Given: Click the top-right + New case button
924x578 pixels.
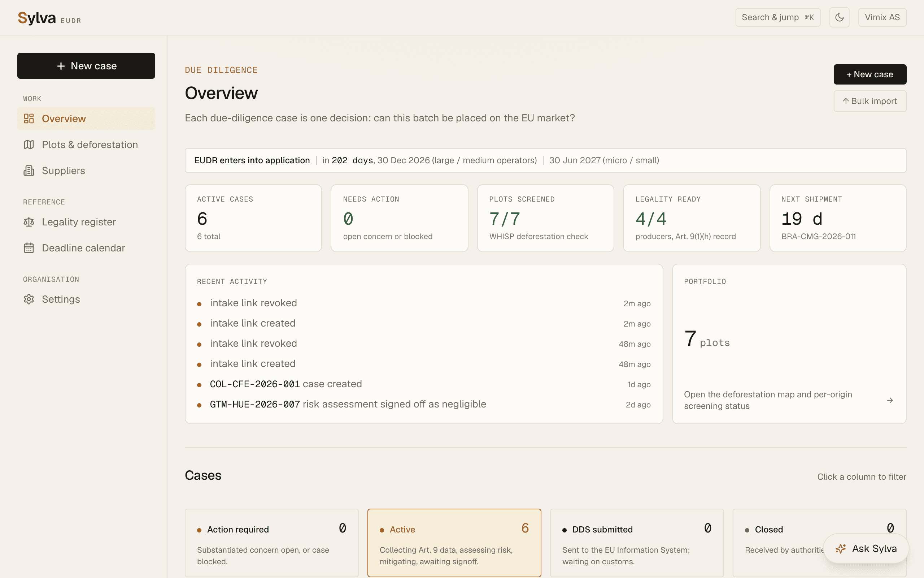Looking at the screenshot, I should pyautogui.click(x=870, y=74).
